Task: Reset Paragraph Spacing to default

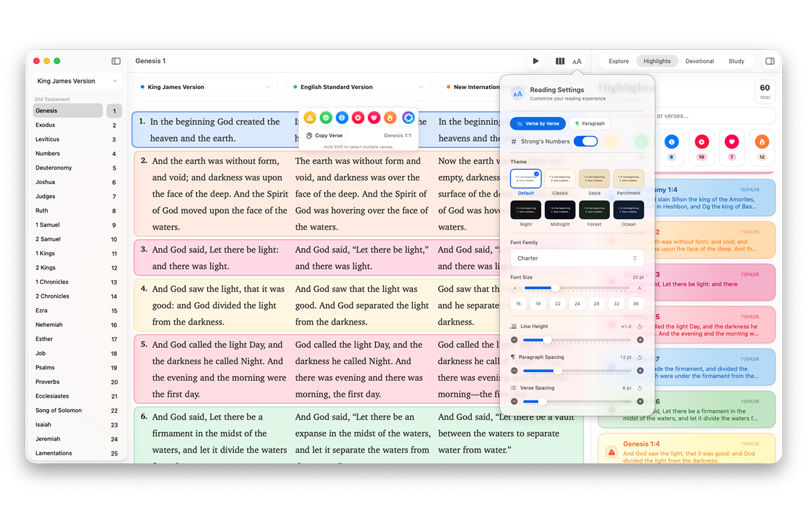Action: (x=640, y=358)
